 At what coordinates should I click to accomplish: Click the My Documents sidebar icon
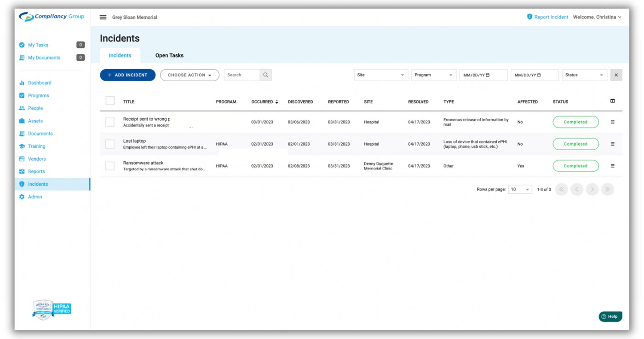coord(22,58)
